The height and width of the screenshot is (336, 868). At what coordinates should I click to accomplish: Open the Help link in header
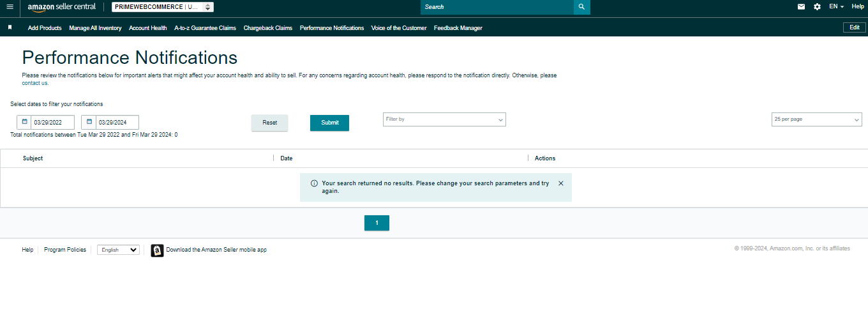pos(858,6)
